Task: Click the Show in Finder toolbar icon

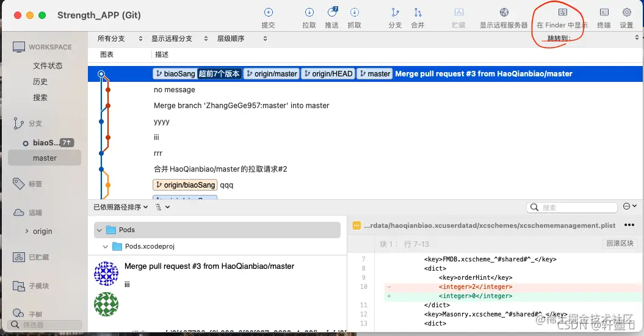Action: click(562, 12)
